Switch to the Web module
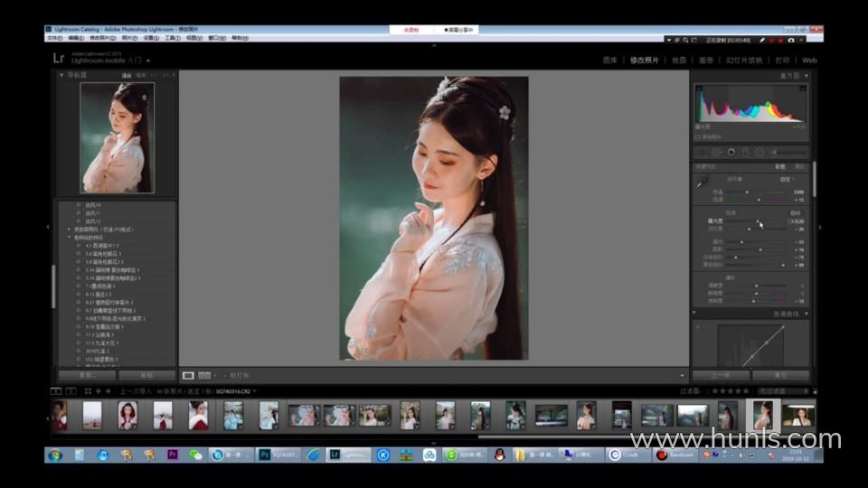This screenshot has height=488, width=868. 809,61
